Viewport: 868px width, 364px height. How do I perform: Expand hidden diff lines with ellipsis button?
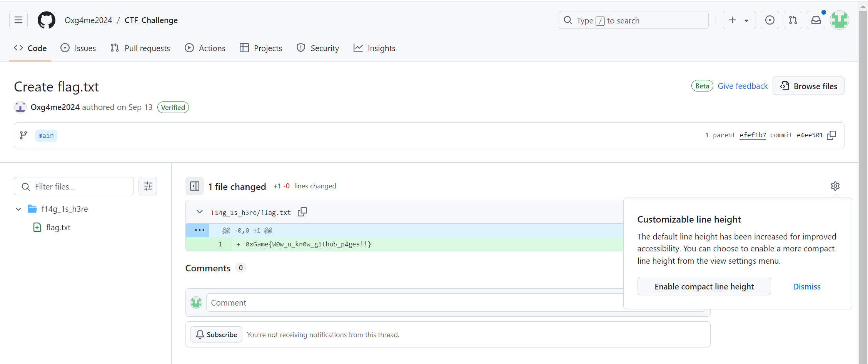pos(199,230)
